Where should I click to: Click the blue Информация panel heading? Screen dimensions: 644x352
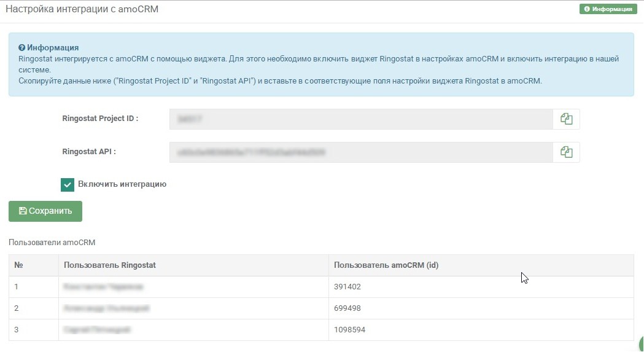[48, 48]
